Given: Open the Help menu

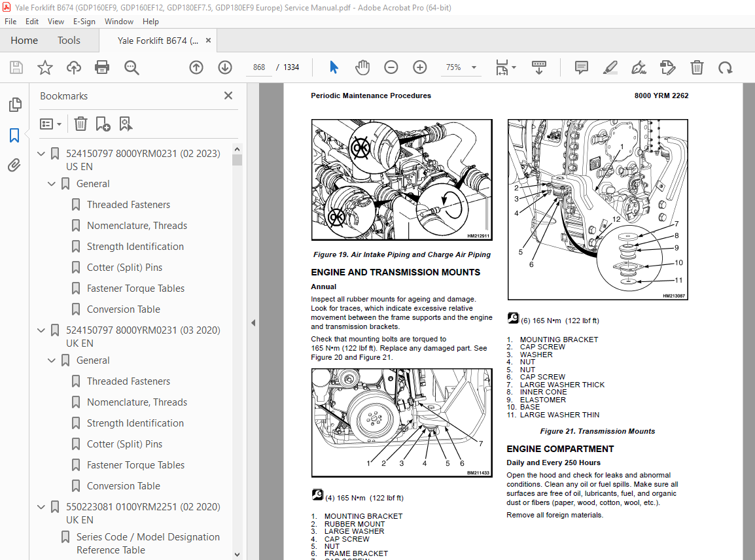Looking at the screenshot, I should tap(150, 21).
